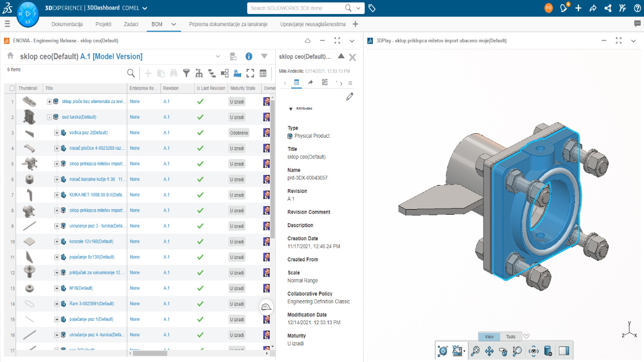
Task: Open the tag icon next to search bar
Action: (372, 9)
